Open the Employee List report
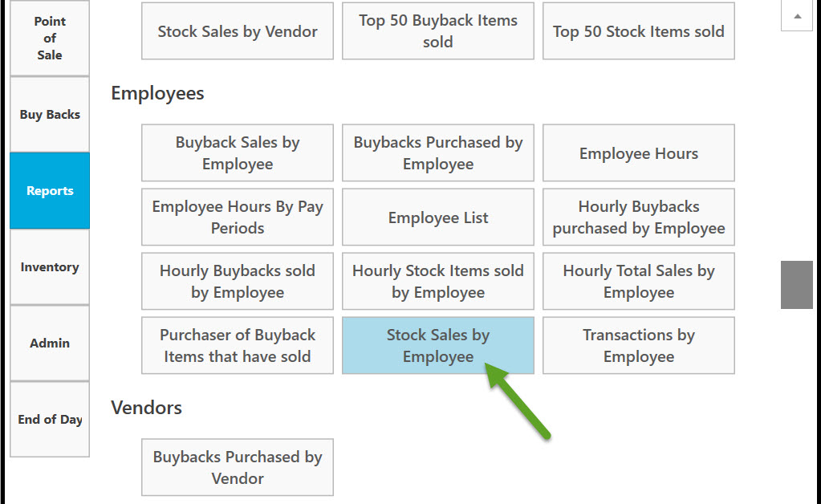Image resolution: width=821 pixels, height=504 pixels. point(438,217)
